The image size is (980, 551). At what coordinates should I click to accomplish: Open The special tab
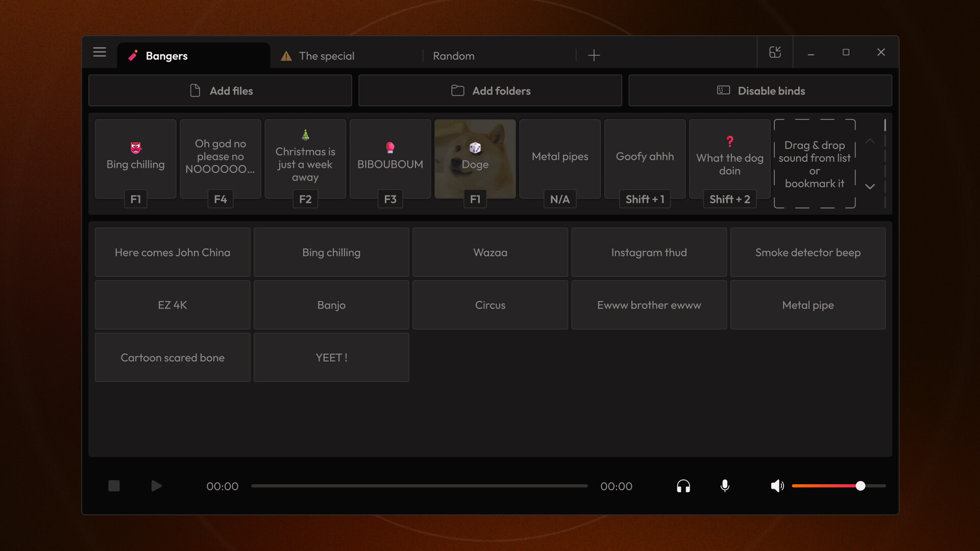tap(327, 56)
